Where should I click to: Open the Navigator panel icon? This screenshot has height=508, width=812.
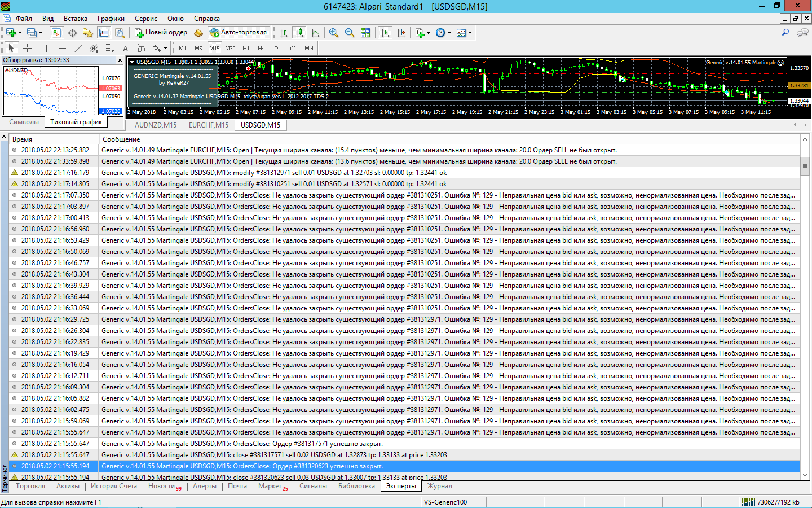click(x=88, y=33)
